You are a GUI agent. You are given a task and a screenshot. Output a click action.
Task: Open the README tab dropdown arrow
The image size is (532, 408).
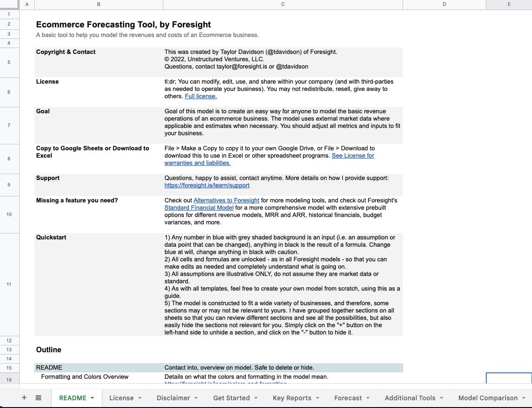(92, 398)
